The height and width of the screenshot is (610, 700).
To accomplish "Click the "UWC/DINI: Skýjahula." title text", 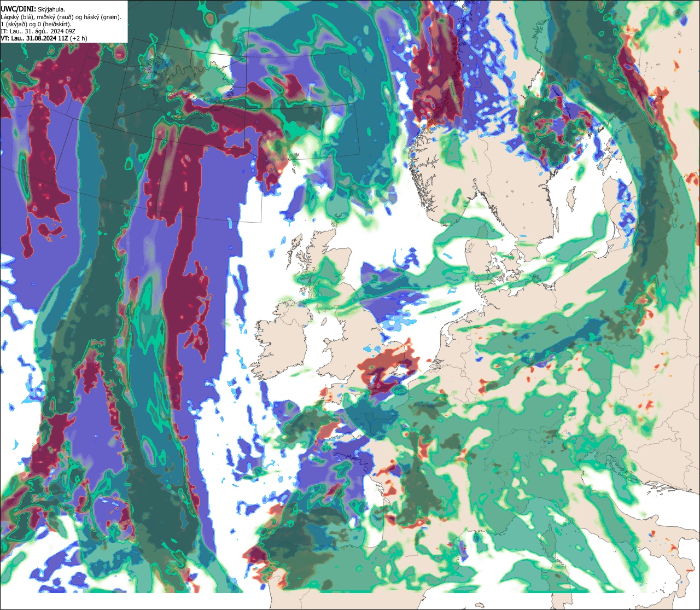I will coord(33,9).
